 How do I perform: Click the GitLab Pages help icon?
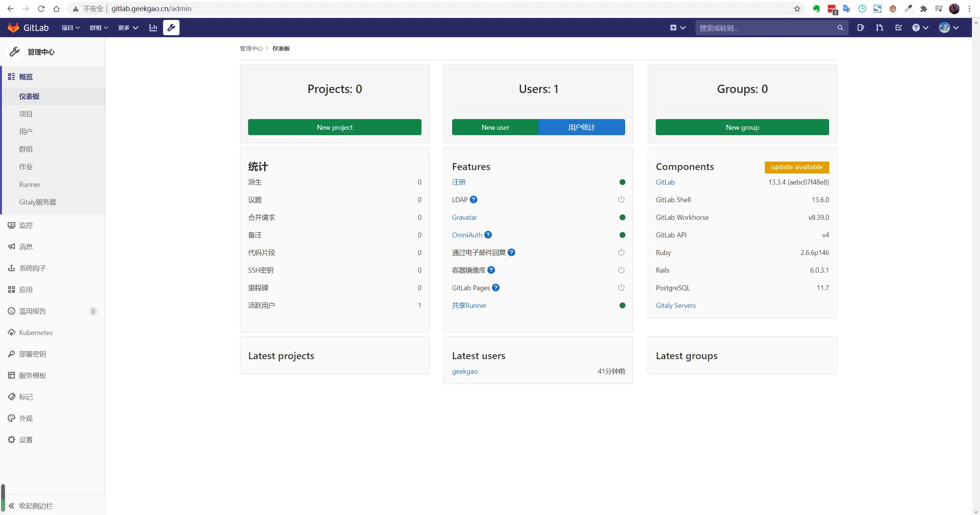pos(496,288)
